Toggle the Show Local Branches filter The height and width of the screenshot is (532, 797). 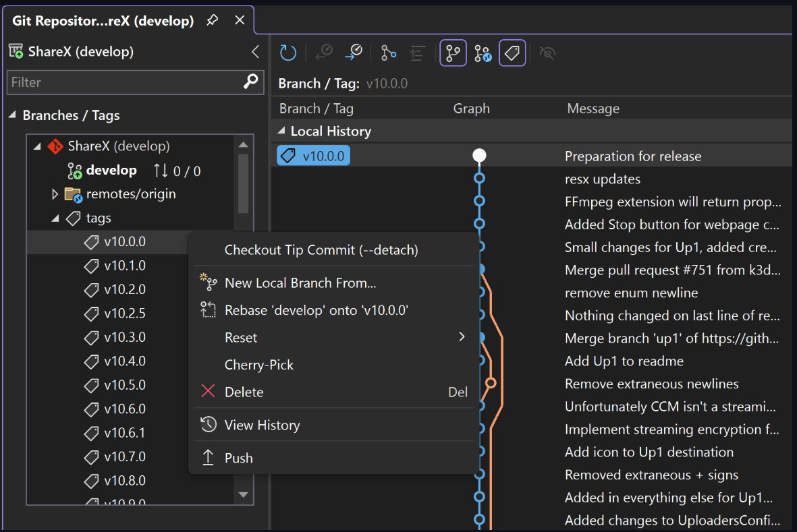click(453, 53)
